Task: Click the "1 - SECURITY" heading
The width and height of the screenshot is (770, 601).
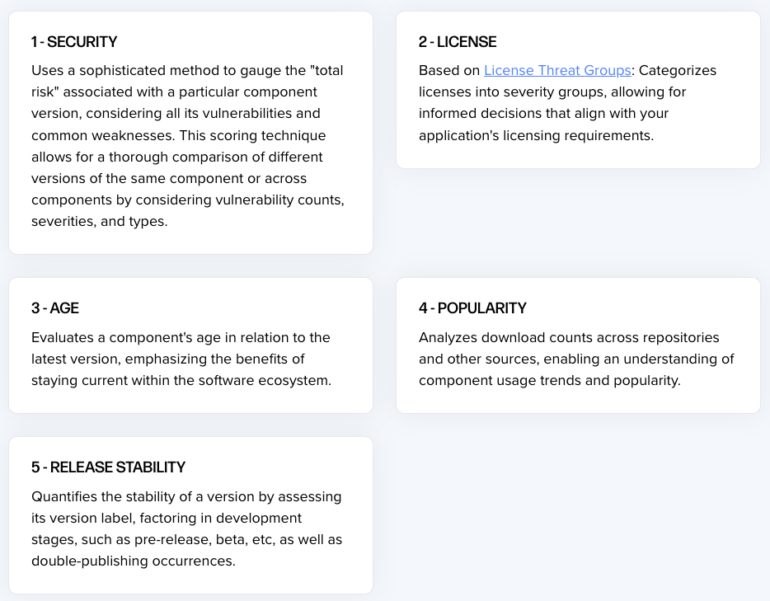Action: (x=74, y=42)
